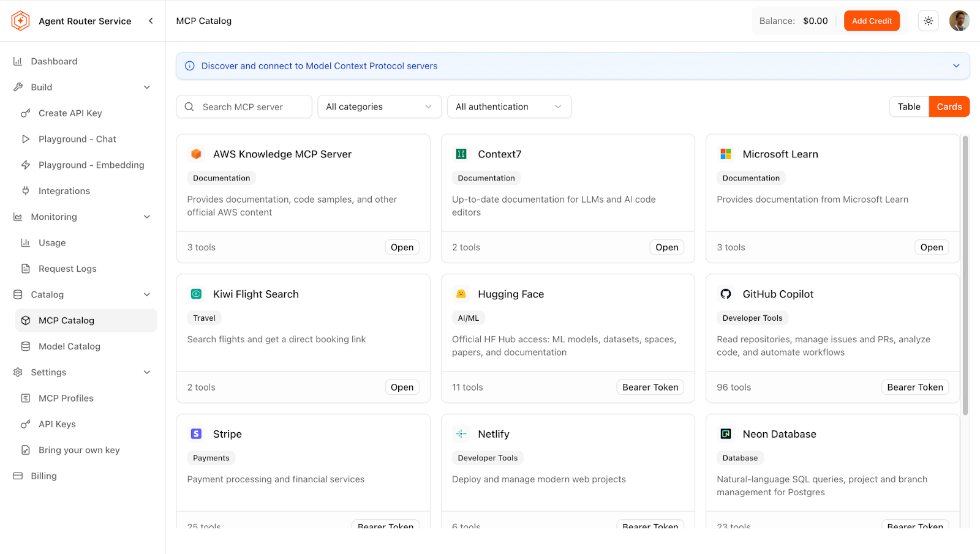Open the user profile avatar
980x554 pixels.
959,21
